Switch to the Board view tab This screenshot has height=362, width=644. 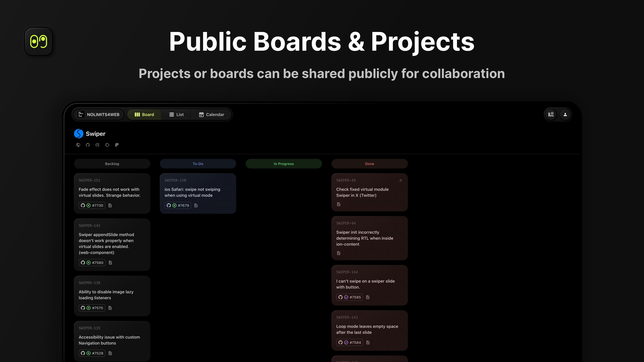pyautogui.click(x=144, y=114)
